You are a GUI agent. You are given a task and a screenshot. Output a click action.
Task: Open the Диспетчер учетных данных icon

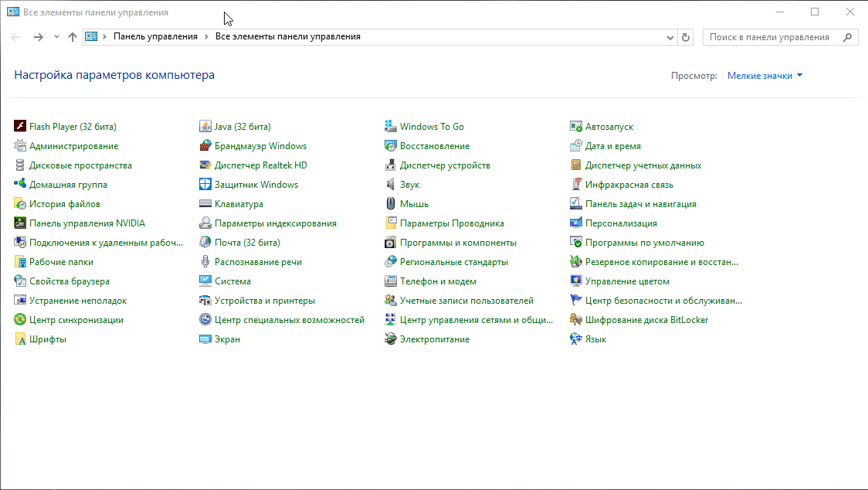coord(576,165)
